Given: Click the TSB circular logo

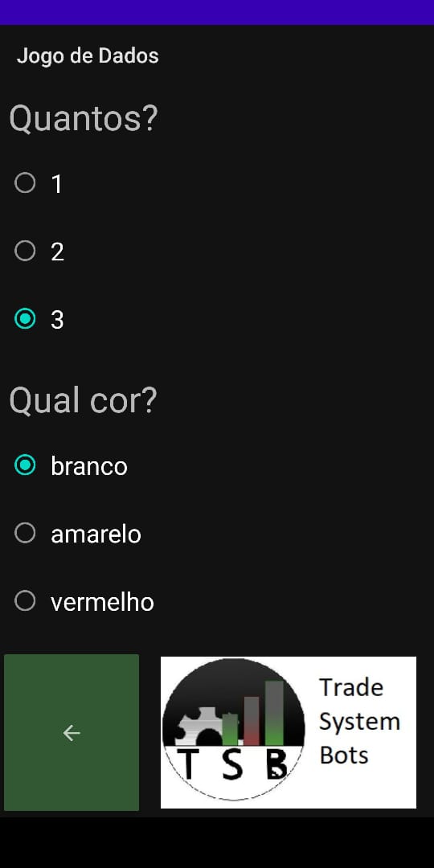Looking at the screenshot, I should coord(233,729).
